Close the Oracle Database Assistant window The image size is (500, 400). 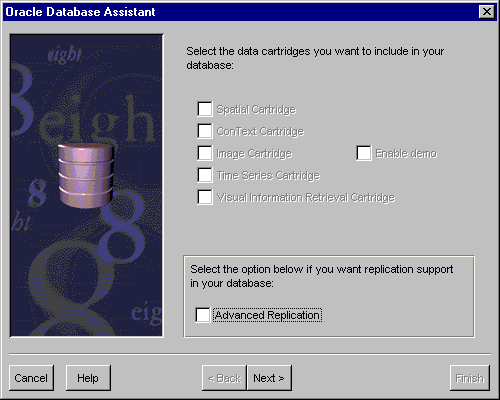point(487,12)
